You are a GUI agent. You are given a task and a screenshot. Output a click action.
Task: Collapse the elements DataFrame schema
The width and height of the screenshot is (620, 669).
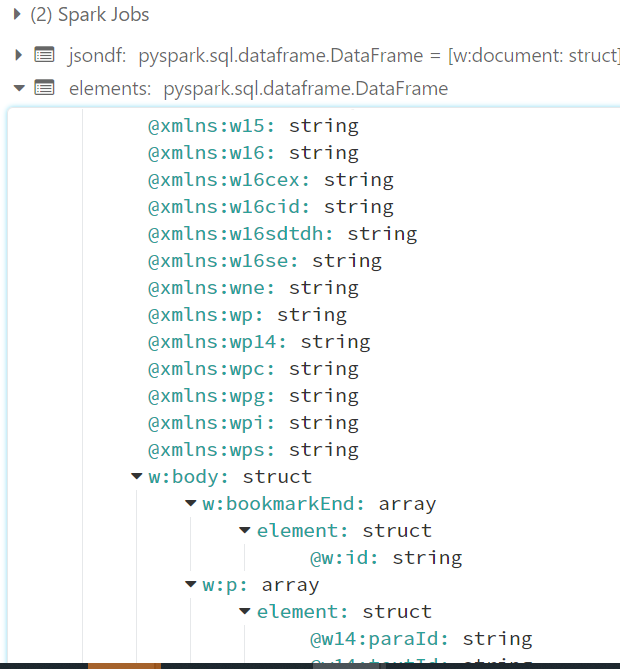19,88
